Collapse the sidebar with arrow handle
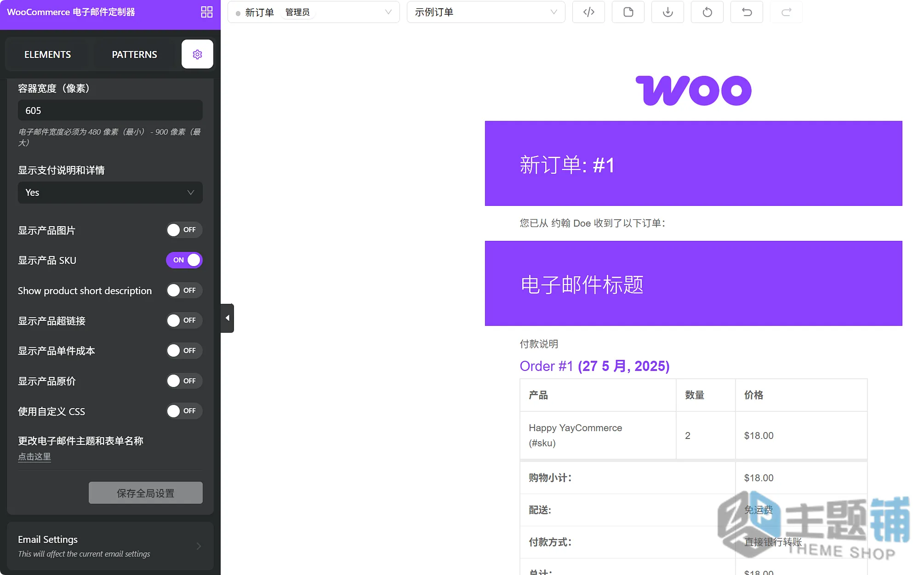924x575 pixels. (227, 318)
